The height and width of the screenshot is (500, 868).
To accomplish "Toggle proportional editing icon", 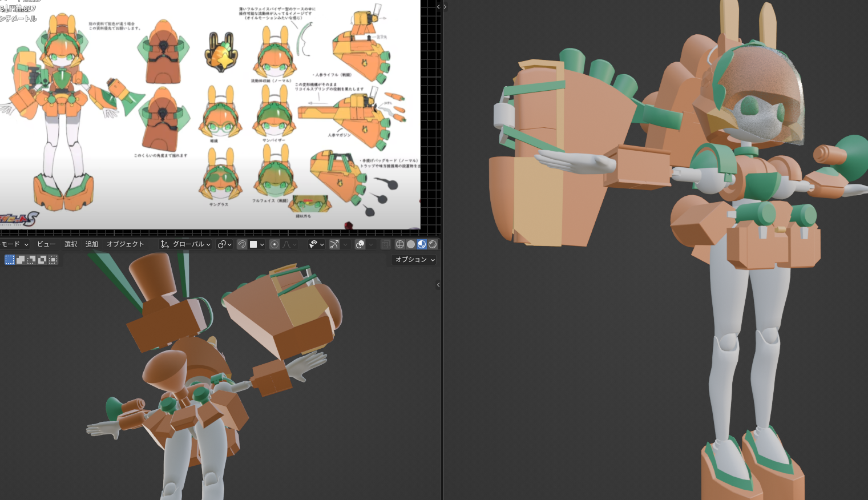I will point(274,244).
